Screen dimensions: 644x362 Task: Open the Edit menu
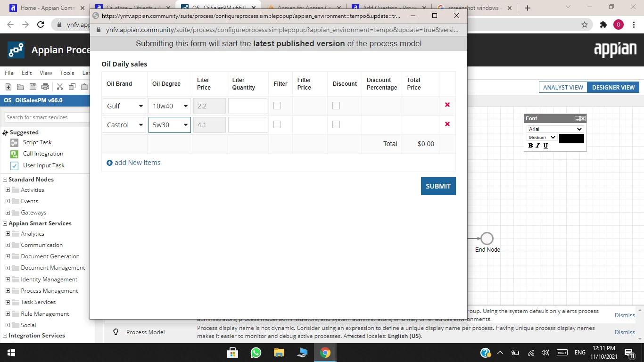[x=27, y=73]
